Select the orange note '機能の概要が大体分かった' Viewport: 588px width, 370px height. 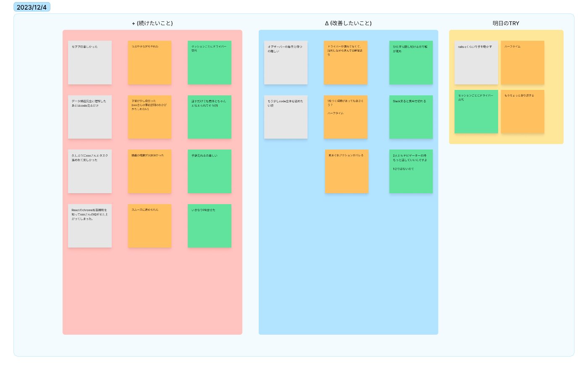150,171
